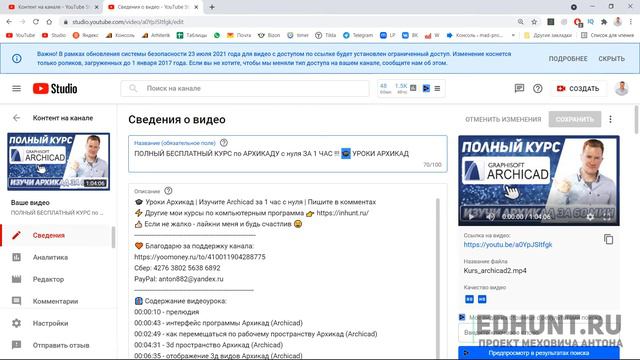This screenshot has height=360, width=640.
Task: Open the three-dot options next to СОХРАНИТЬ
Action: point(611,119)
